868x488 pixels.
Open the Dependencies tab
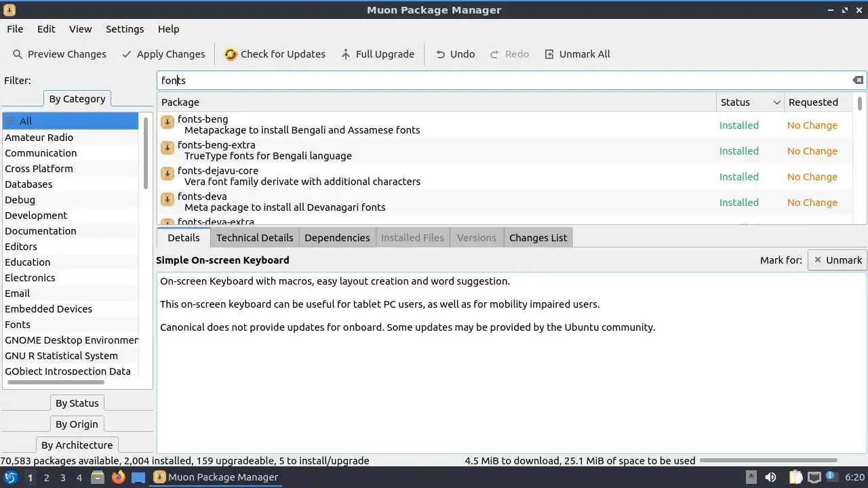click(337, 237)
